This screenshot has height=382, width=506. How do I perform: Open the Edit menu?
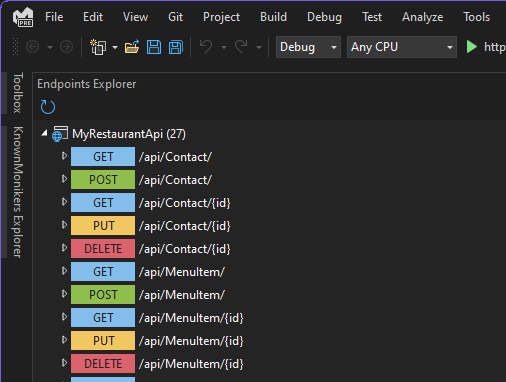93,17
